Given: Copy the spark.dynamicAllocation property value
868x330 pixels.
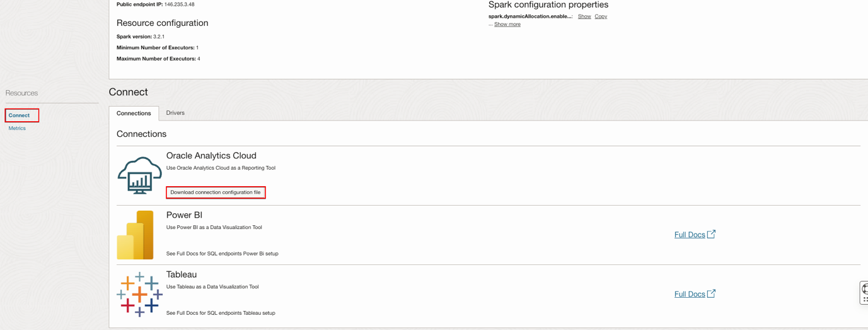Looking at the screenshot, I should click(x=601, y=16).
